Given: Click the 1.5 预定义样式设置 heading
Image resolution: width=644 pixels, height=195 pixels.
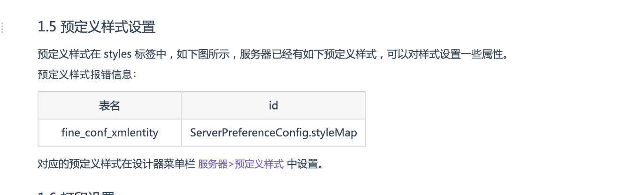Looking at the screenshot, I should click(x=96, y=27).
